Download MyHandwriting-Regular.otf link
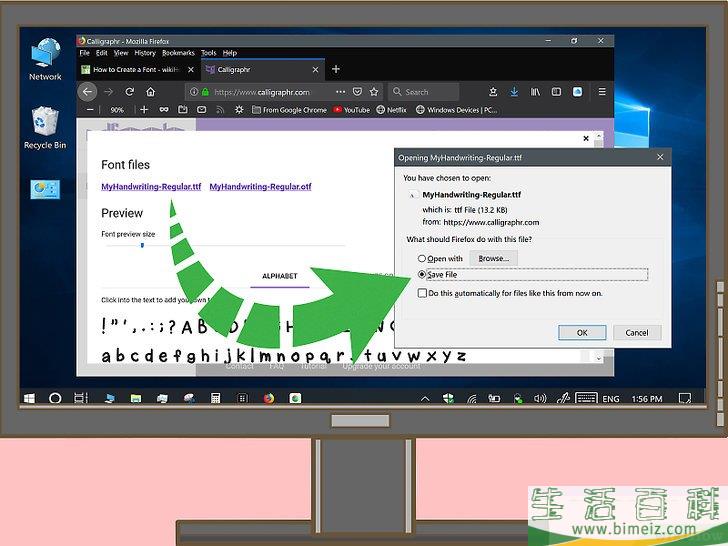The width and height of the screenshot is (728, 546). click(x=260, y=187)
